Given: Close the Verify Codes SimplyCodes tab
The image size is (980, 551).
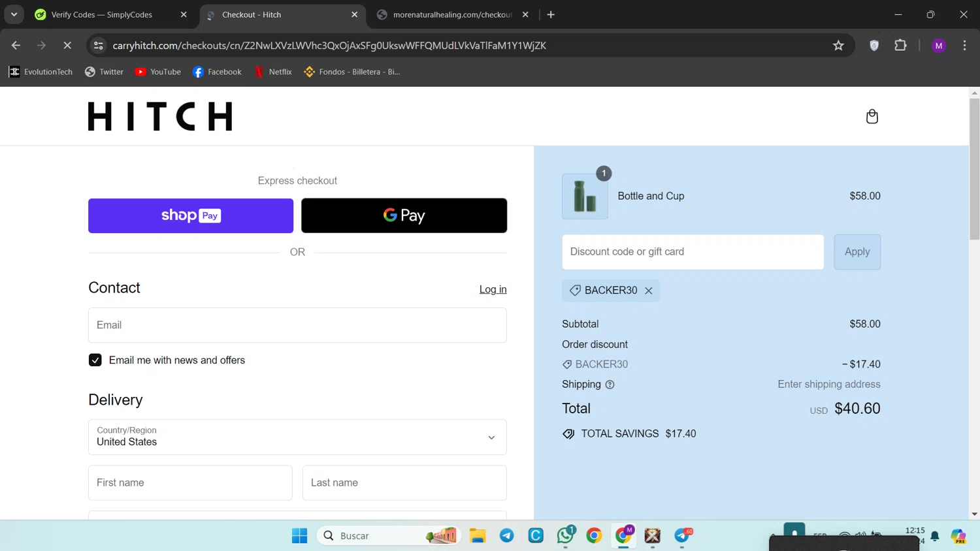Looking at the screenshot, I should tap(184, 14).
